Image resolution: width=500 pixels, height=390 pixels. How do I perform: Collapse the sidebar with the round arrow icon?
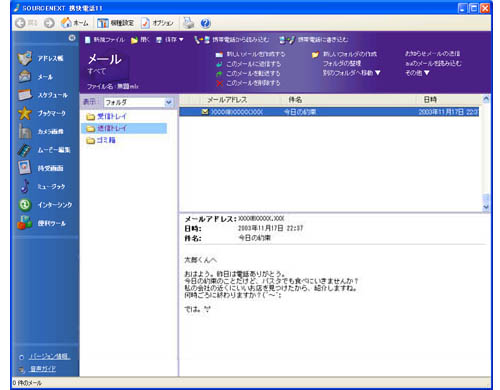[72, 38]
